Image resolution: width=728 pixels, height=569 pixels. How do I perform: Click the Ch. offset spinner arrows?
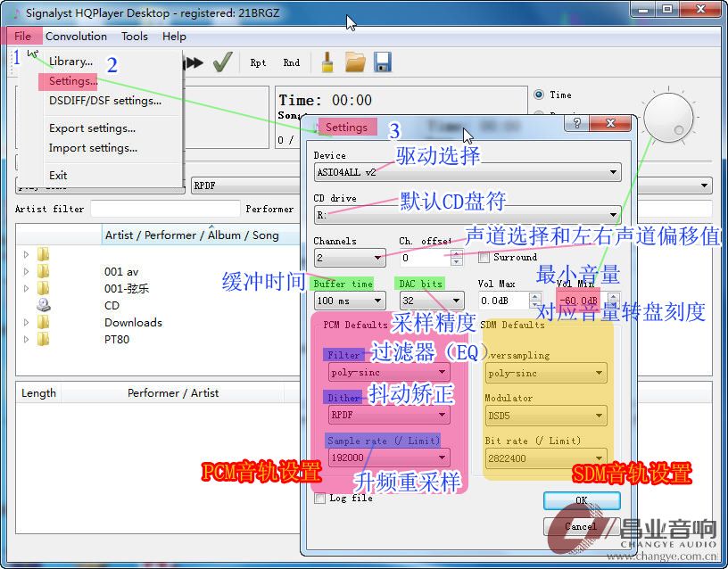(x=457, y=258)
